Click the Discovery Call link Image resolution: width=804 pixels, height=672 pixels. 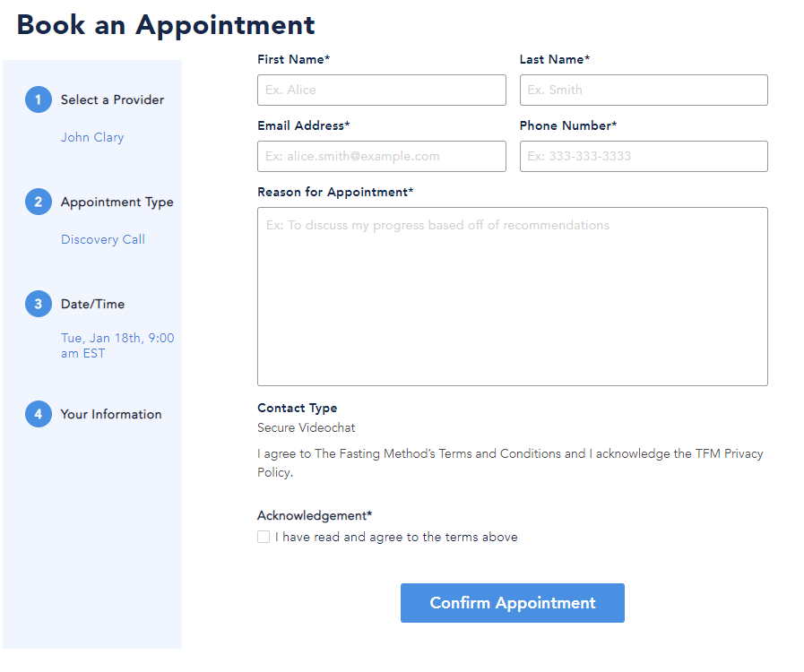click(102, 239)
